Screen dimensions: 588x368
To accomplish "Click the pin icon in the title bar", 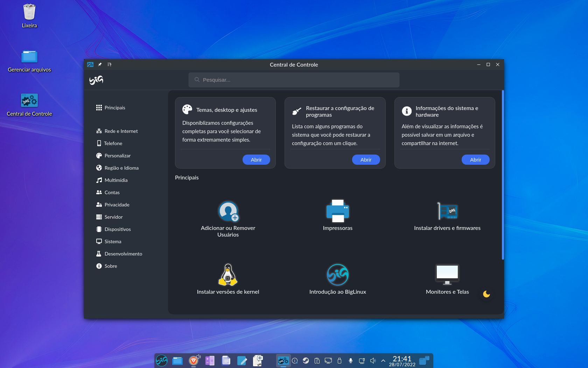I will pos(100,64).
